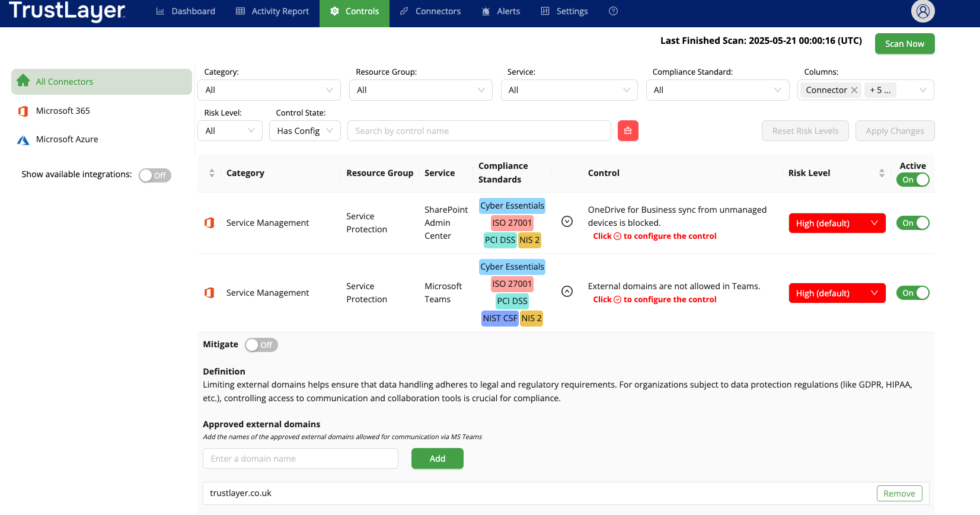Expand the OneDrive sync control details chevron
Screen dimensions: 980x515
567,221
